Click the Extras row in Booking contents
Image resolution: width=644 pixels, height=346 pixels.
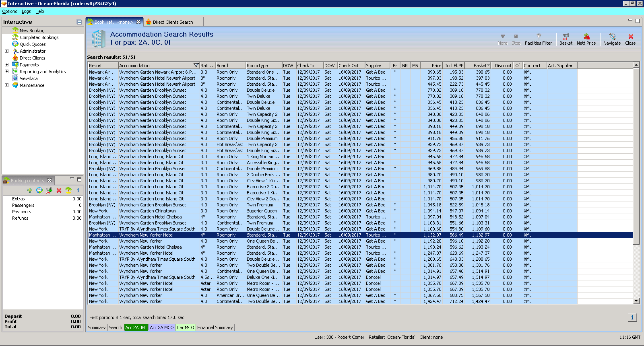point(43,199)
